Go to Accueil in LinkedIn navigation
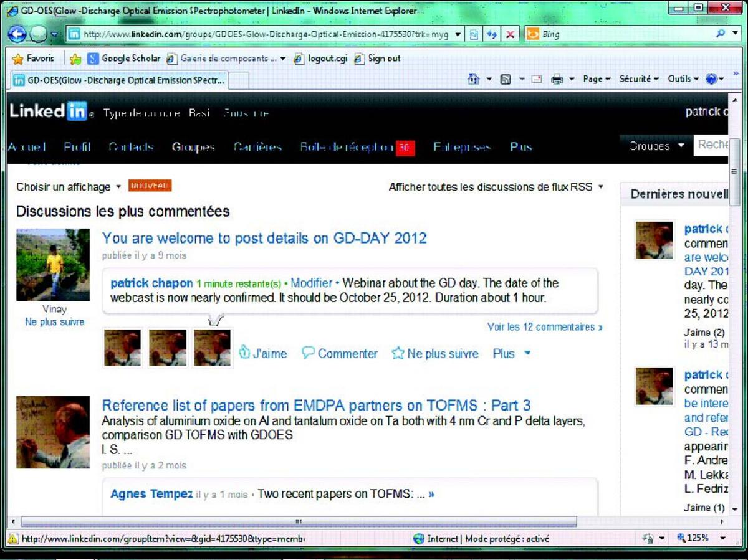 (x=27, y=147)
